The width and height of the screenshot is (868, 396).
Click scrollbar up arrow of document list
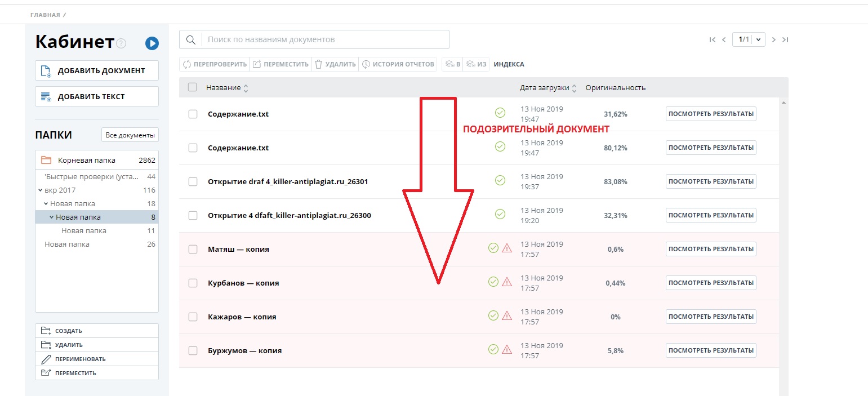tap(784, 103)
